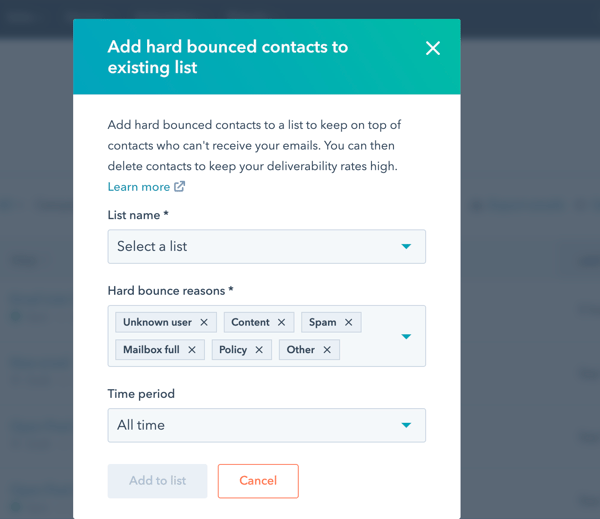Remove the Unknown user tag

pos(204,322)
